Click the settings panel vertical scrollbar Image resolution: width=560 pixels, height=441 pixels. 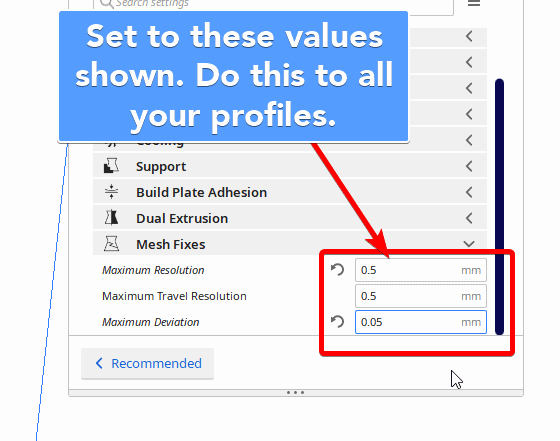[x=499, y=207]
